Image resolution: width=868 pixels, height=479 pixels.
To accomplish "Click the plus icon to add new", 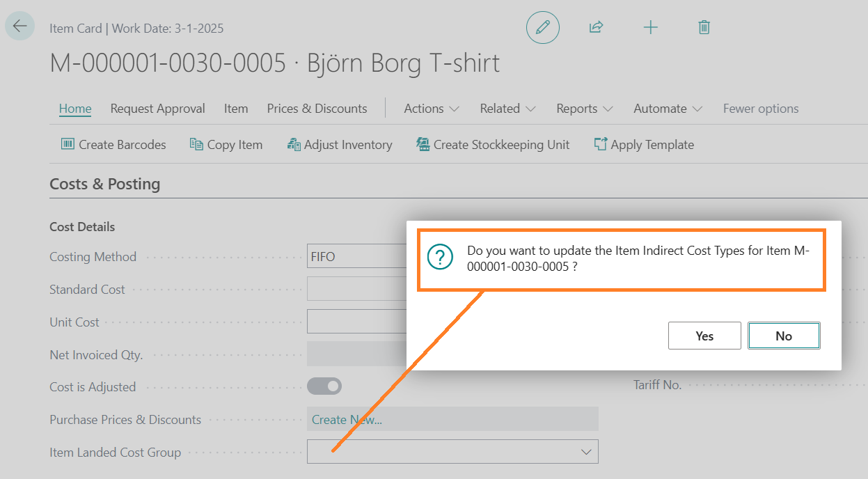I will (x=650, y=28).
